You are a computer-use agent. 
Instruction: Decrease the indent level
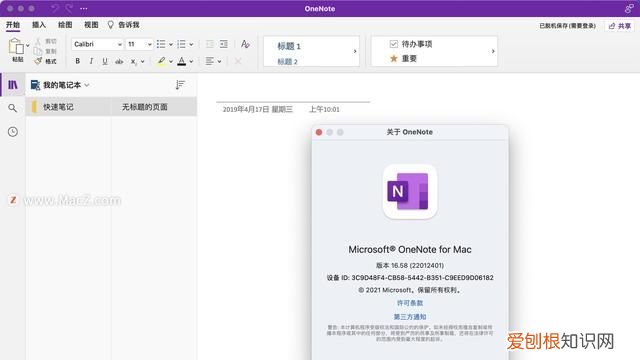(x=210, y=44)
